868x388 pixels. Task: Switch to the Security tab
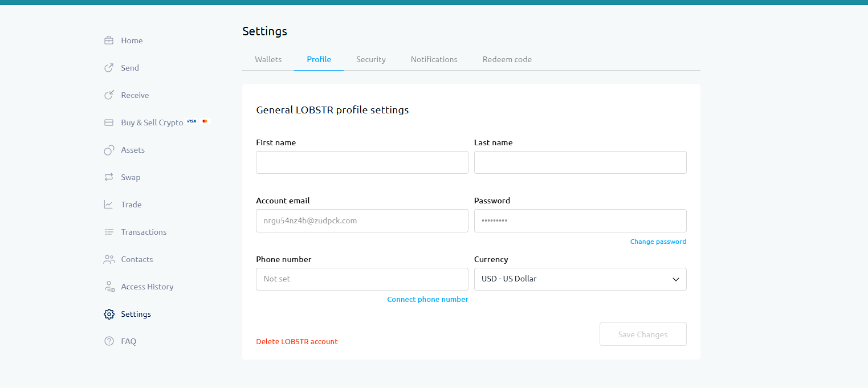point(370,59)
